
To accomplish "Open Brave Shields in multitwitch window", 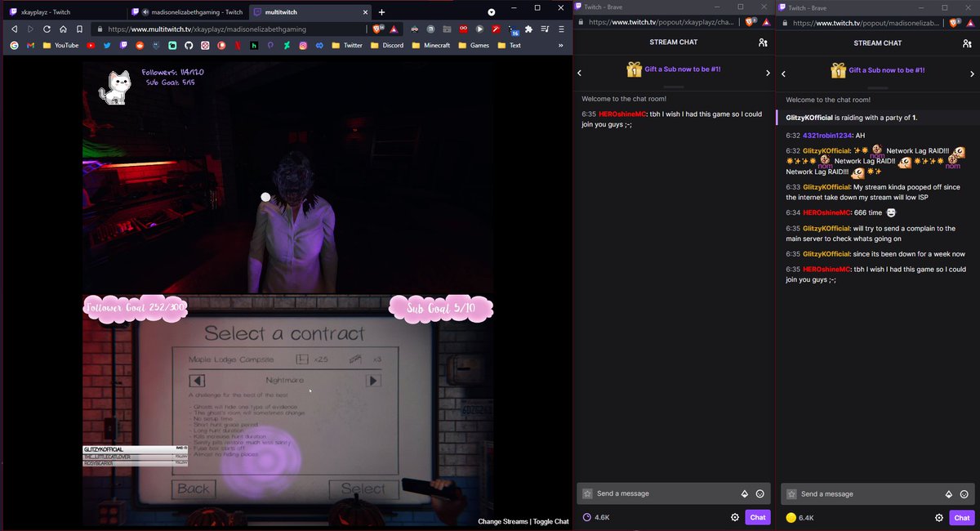I will click(377, 29).
